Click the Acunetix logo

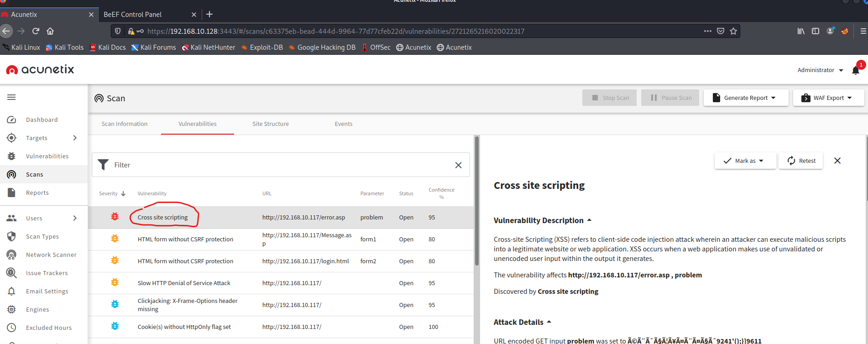tap(40, 69)
